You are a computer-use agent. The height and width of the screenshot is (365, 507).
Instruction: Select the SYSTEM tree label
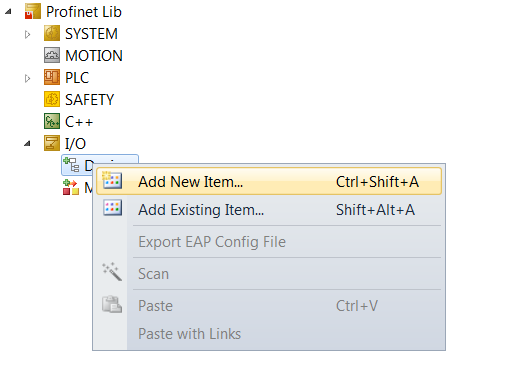coord(91,34)
